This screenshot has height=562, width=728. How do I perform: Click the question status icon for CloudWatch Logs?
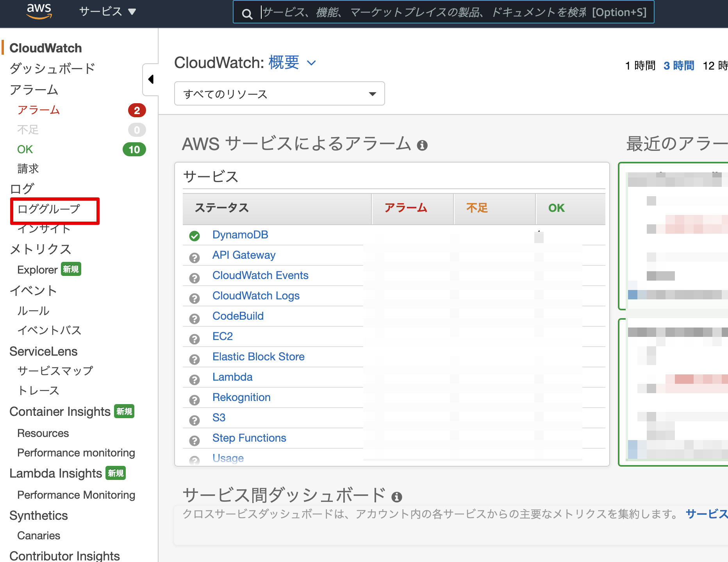pos(194,298)
